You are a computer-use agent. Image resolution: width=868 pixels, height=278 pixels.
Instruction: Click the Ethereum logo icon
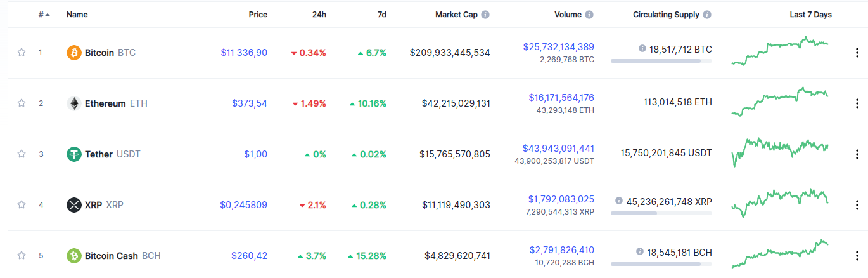click(74, 103)
